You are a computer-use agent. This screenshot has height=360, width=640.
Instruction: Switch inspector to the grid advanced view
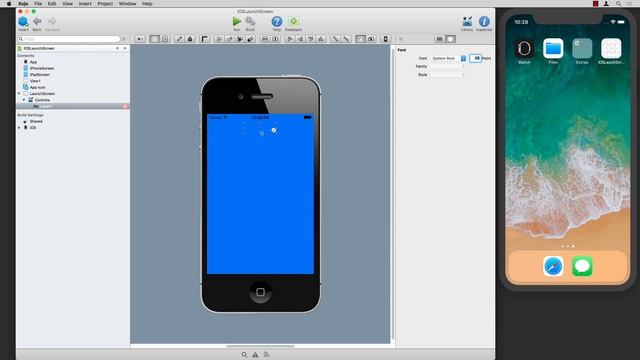[440, 39]
